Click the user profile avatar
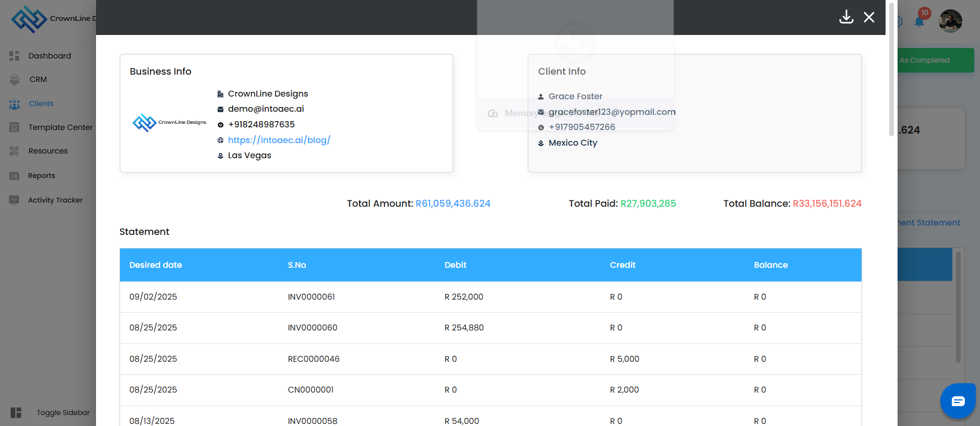The width and height of the screenshot is (980, 426). (950, 21)
